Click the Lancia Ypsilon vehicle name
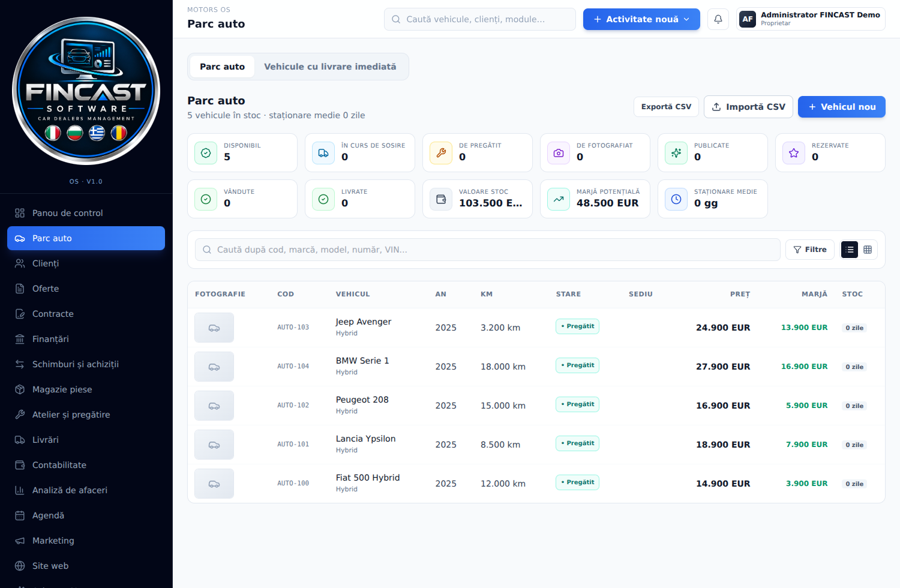The image size is (900, 588). [x=366, y=439]
